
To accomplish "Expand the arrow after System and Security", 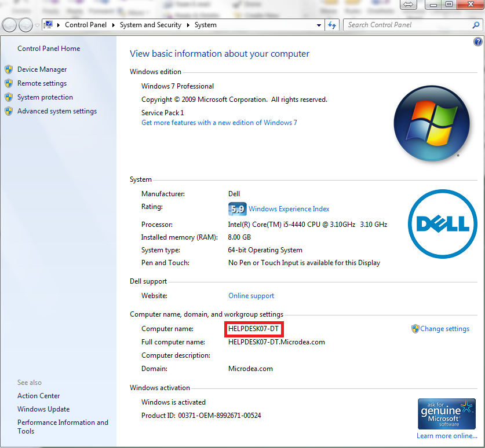I will point(188,25).
